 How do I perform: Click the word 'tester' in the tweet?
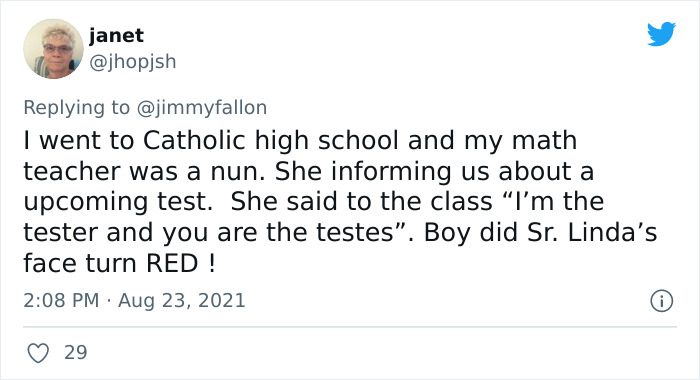click(60, 232)
